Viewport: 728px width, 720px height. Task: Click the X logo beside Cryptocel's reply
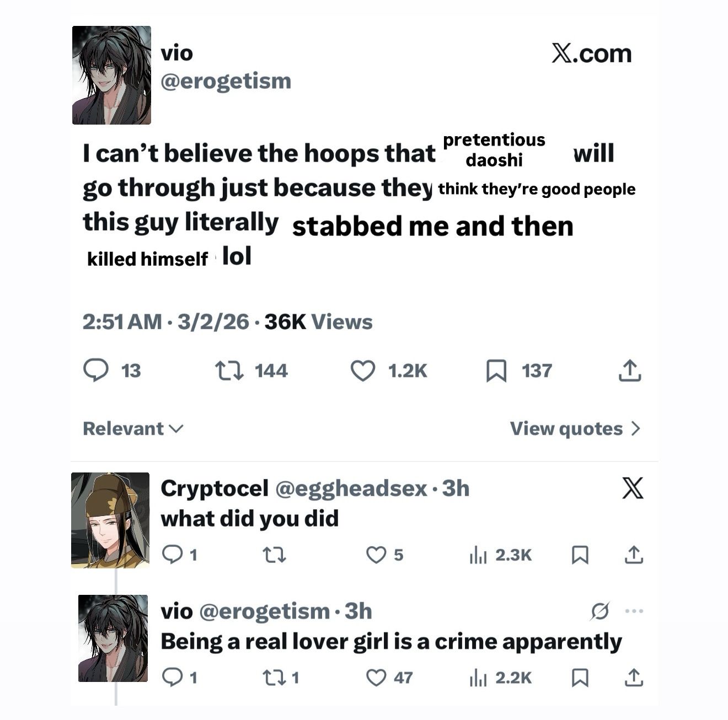coord(633,488)
